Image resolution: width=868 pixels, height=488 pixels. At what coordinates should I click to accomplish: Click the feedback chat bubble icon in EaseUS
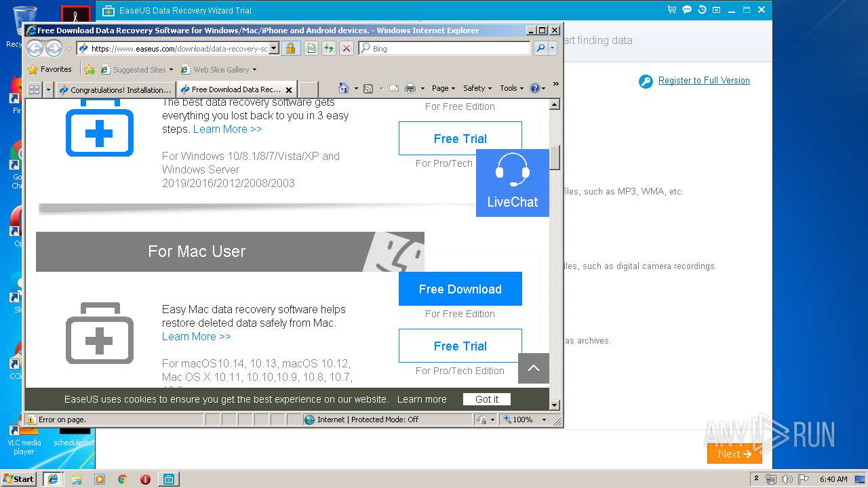click(x=687, y=10)
